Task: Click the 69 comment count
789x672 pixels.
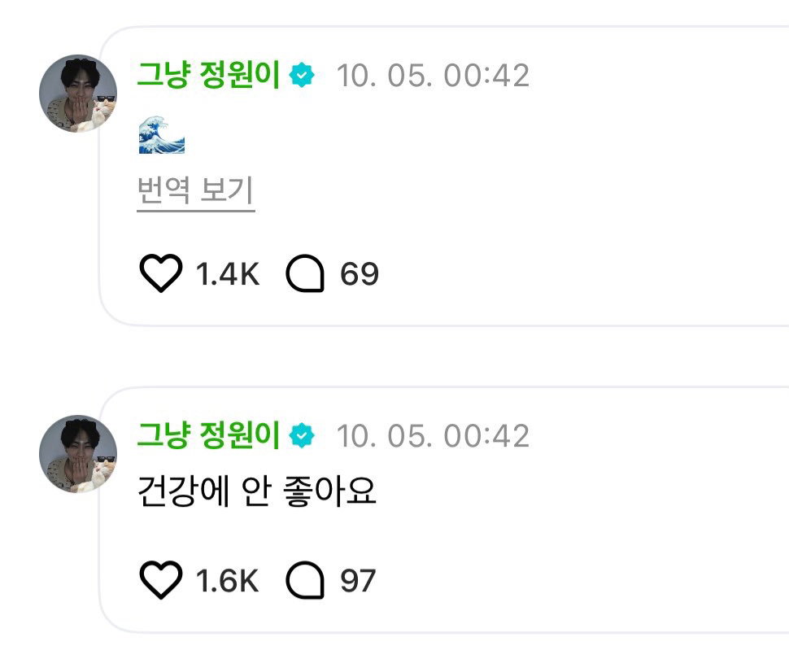Action: pyautogui.click(x=360, y=274)
